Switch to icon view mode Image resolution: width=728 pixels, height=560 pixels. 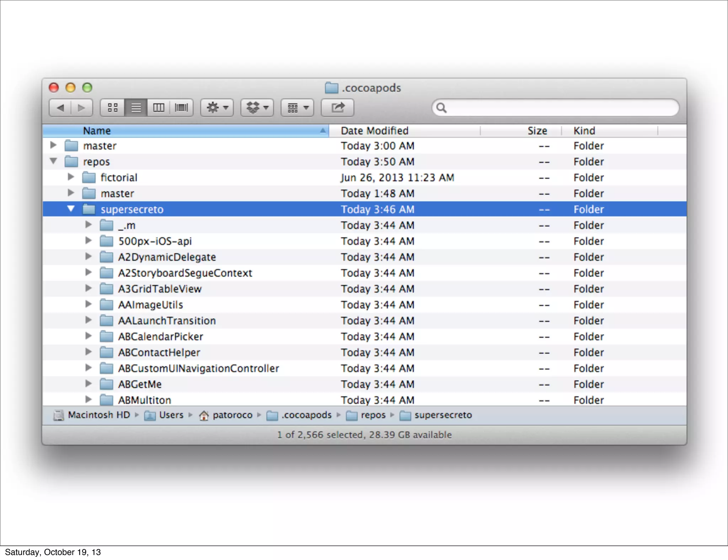(113, 108)
